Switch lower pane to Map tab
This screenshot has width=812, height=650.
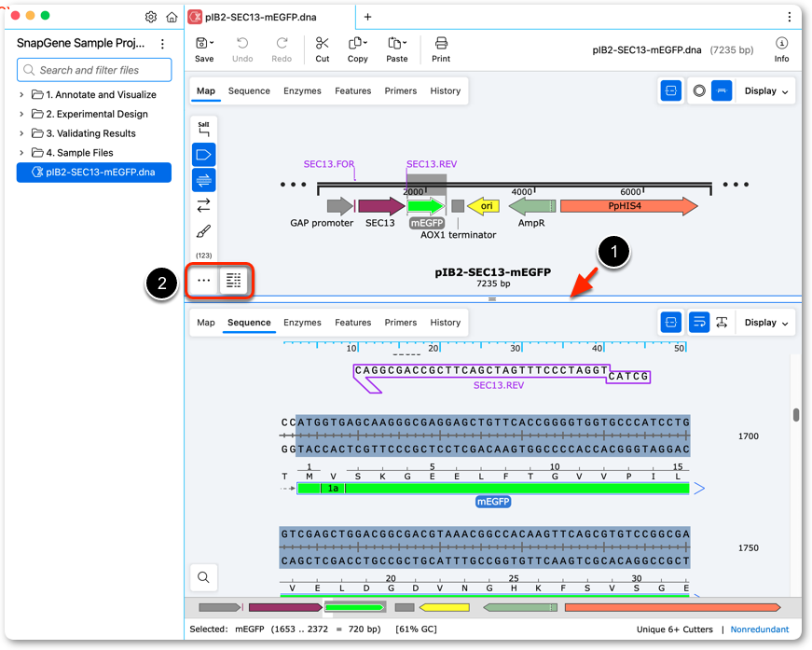coord(206,322)
